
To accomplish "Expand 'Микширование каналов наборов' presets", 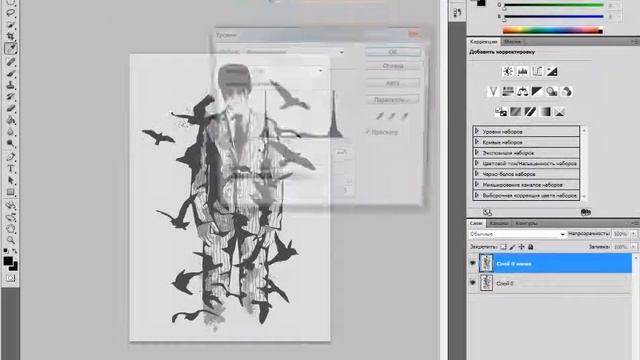I will pyautogui.click(x=477, y=184).
